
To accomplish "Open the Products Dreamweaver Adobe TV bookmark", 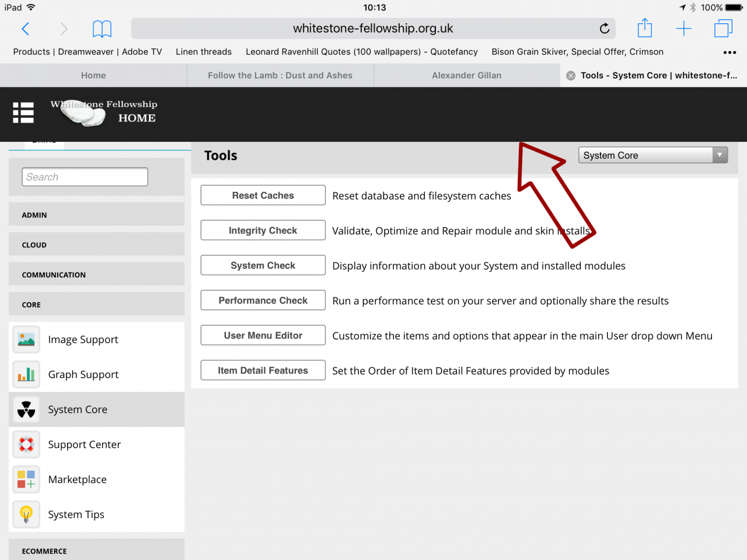I will tap(88, 52).
